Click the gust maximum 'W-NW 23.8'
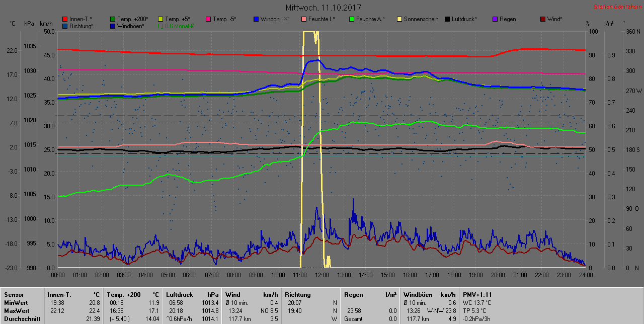This screenshot has width=644, height=324. pos(442,310)
